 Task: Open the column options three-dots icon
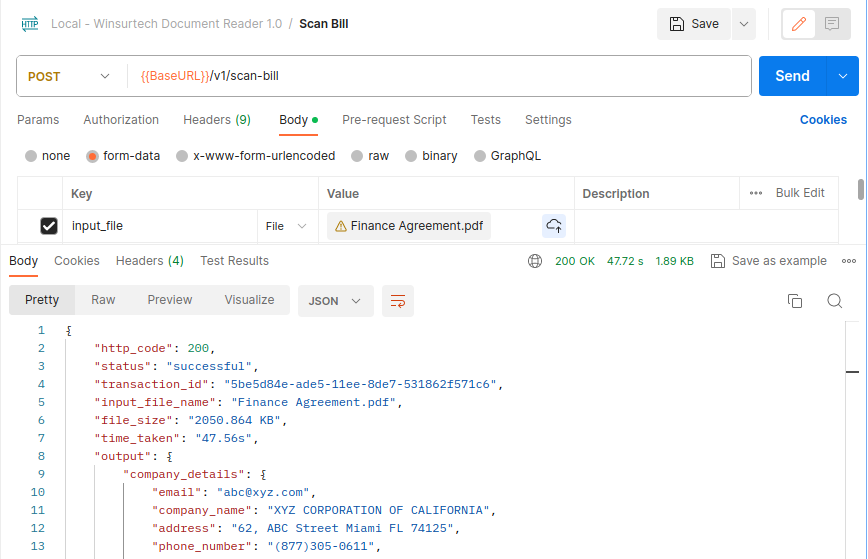pyautogui.click(x=756, y=193)
